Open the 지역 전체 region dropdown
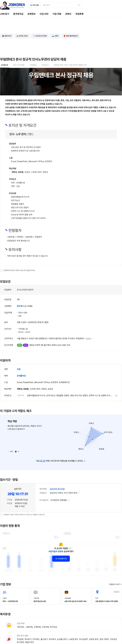 click(x=35, y=5)
